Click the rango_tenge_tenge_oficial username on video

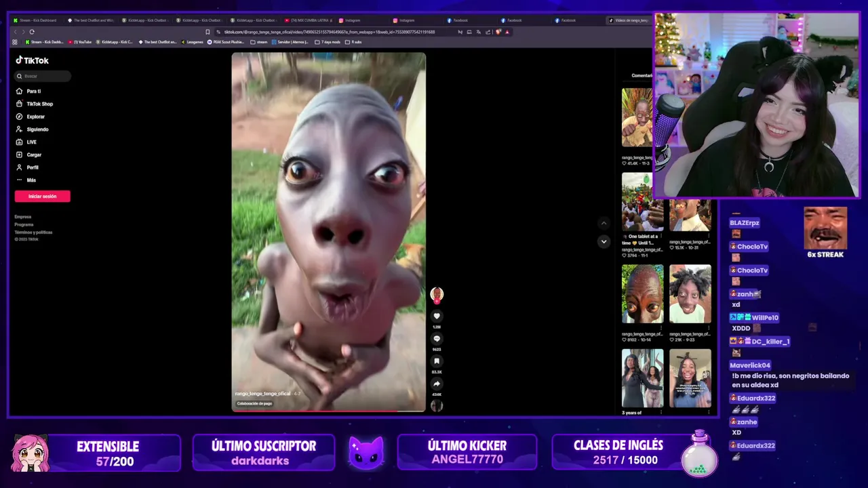pyautogui.click(x=262, y=394)
